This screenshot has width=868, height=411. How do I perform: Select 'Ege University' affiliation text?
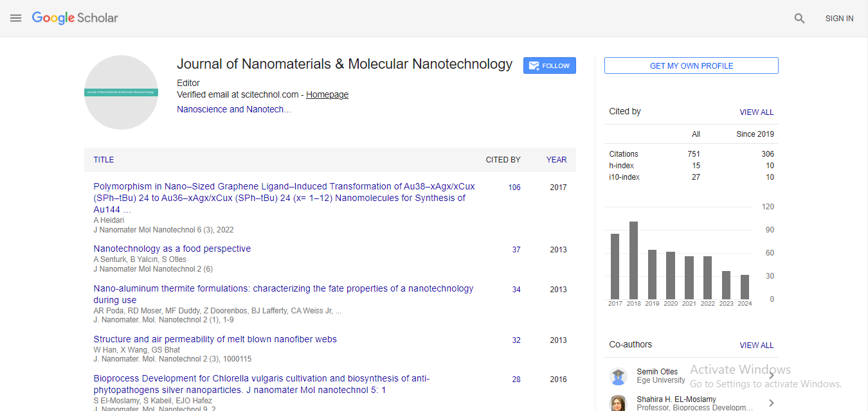click(x=661, y=380)
